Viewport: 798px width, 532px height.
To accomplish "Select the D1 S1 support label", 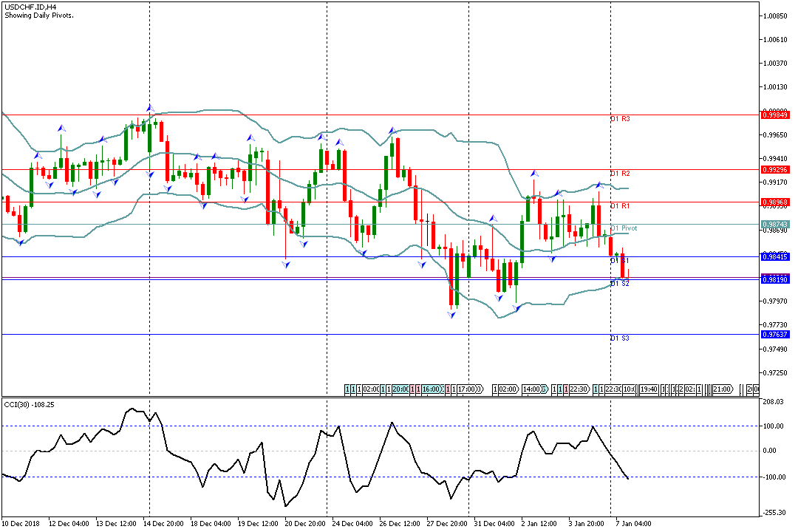I will coord(620,261).
